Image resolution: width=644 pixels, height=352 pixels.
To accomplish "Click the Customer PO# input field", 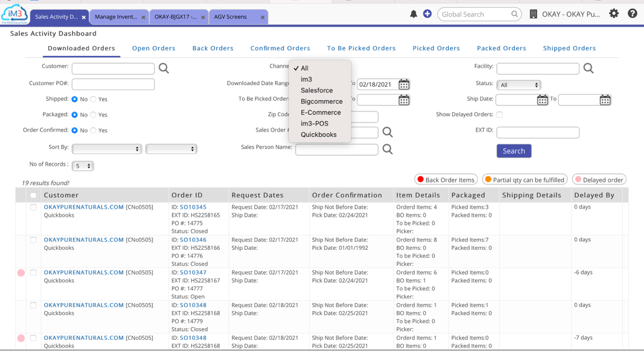I will (113, 84).
